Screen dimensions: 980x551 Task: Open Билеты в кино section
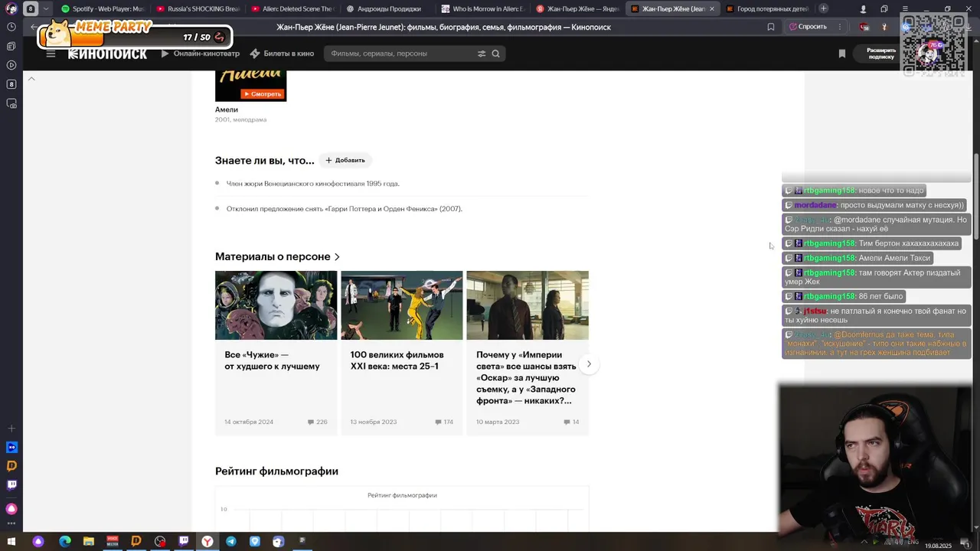pyautogui.click(x=282, y=54)
